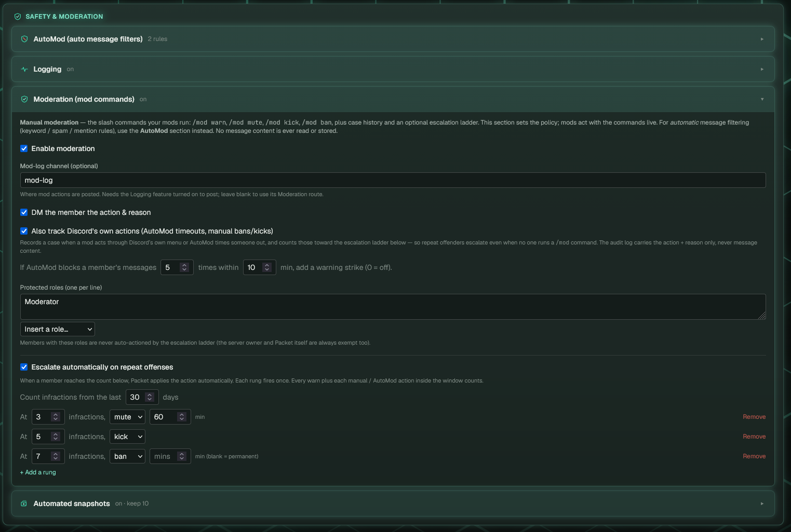The image size is (791, 532).
Task: Click the Automated snapshots title
Action: pos(72,503)
